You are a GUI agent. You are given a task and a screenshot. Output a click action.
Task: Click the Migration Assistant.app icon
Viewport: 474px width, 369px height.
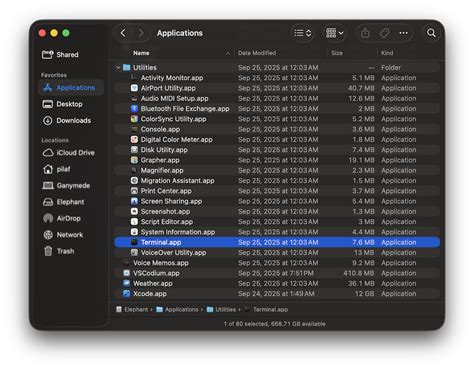point(134,181)
